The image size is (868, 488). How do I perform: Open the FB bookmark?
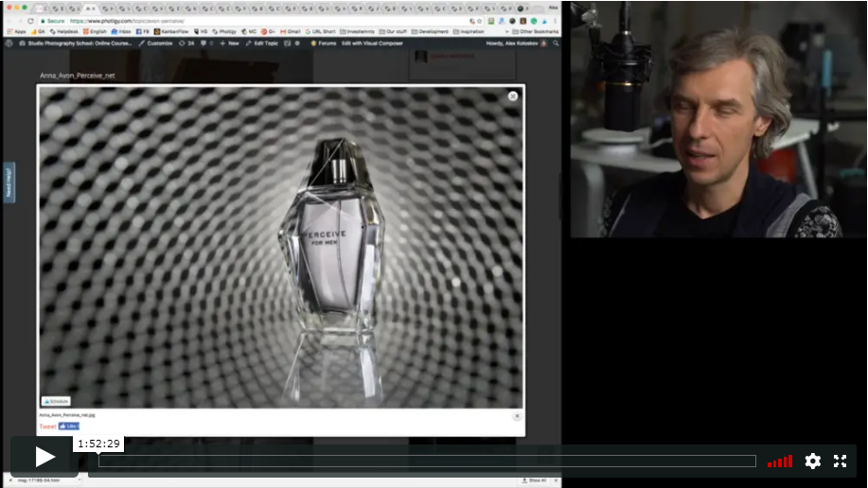click(143, 31)
